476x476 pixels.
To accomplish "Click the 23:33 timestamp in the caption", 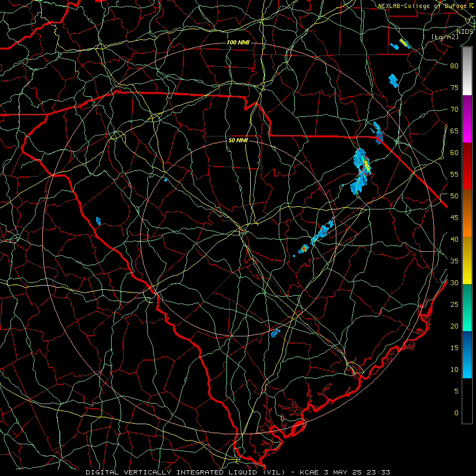I will (379, 472).
